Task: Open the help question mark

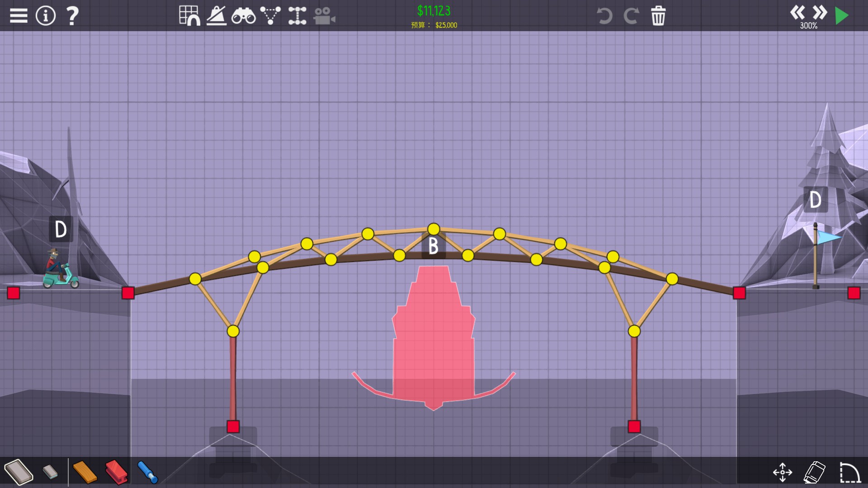Action: click(x=72, y=16)
